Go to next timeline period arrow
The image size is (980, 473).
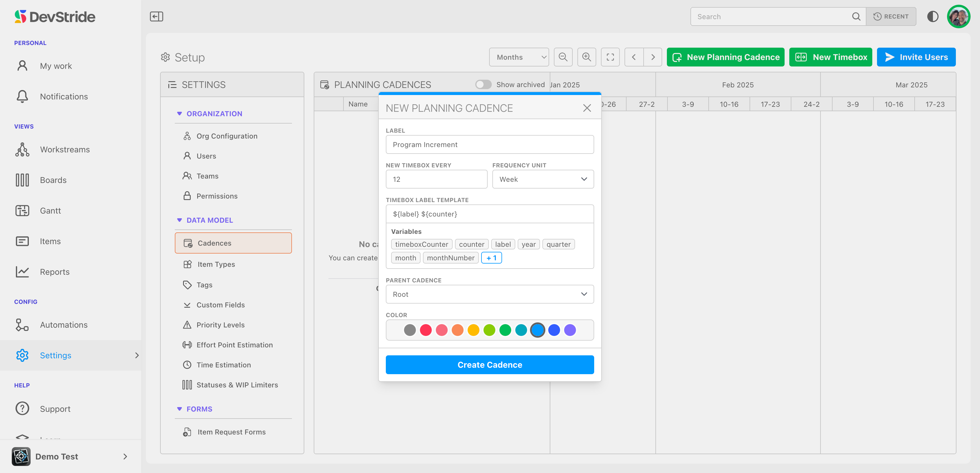[x=653, y=57]
